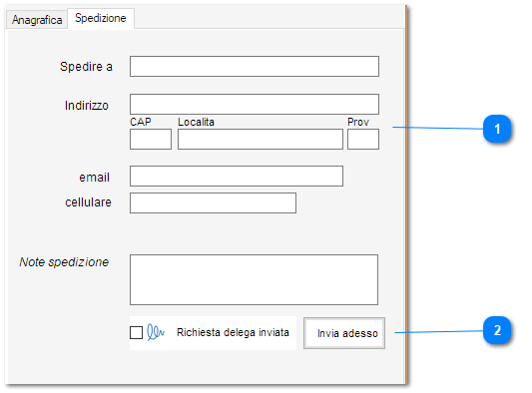The height and width of the screenshot is (393, 532).
Task: Focus the Spedire a text field
Action: (x=255, y=67)
